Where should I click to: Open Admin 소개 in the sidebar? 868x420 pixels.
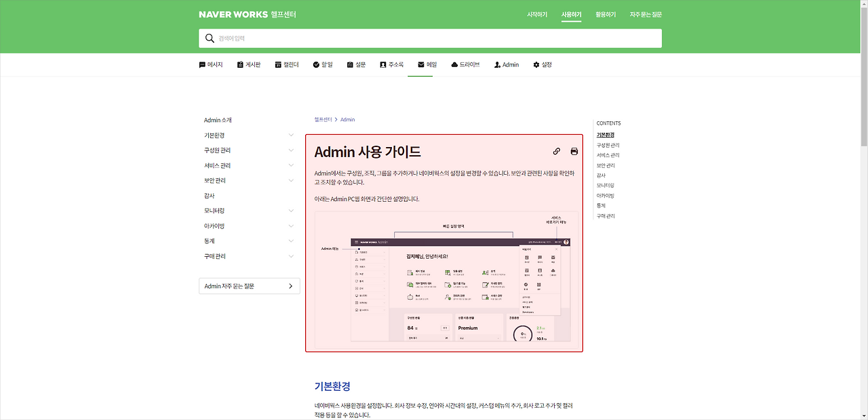coord(218,120)
